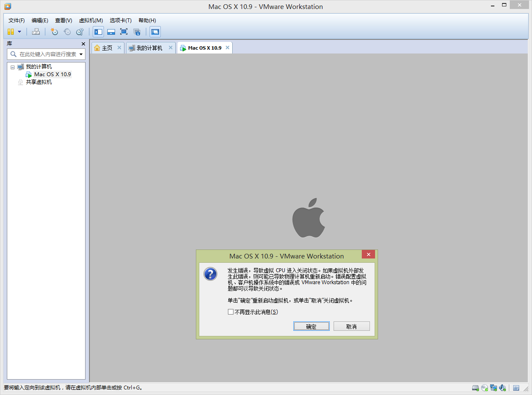
Task: Open the snapshot manager wrench-clock icon
Action: [x=80, y=32]
